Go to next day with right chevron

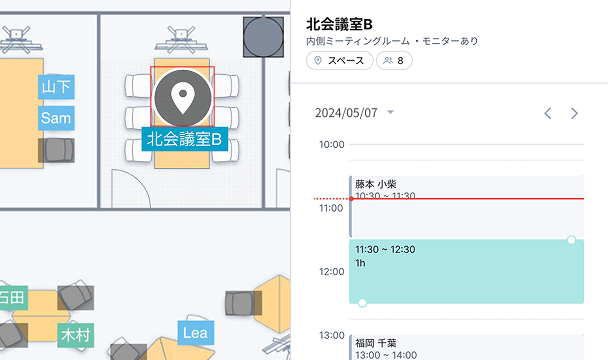click(x=574, y=113)
